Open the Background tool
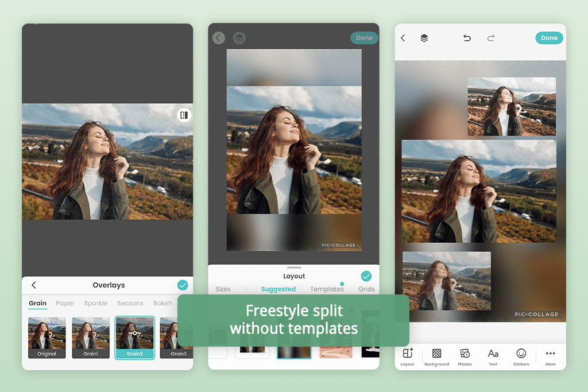Viewport: 588px width, 392px height. pyautogui.click(x=436, y=357)
